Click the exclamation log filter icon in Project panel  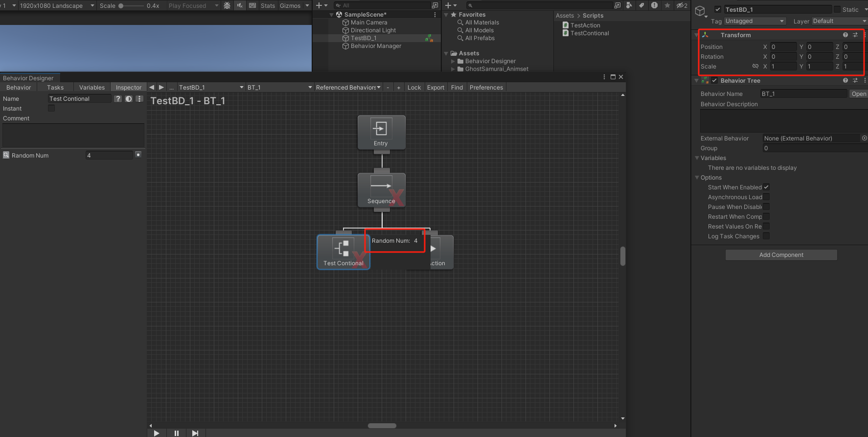[654, 5]
